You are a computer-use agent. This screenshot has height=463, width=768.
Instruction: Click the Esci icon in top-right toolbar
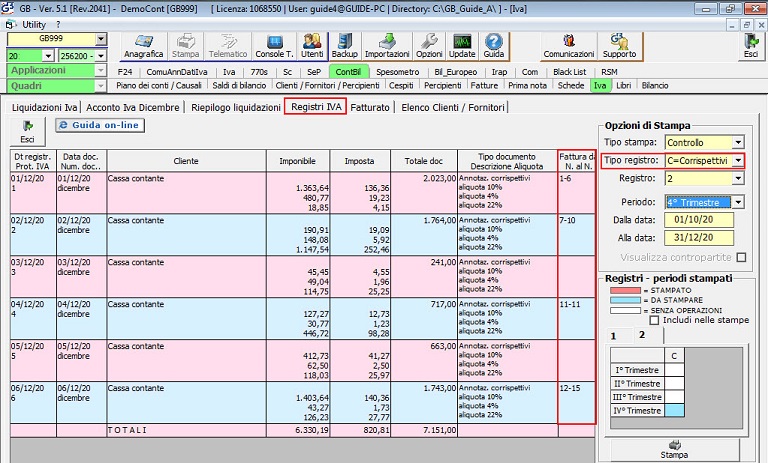click(x=751, y=47)
